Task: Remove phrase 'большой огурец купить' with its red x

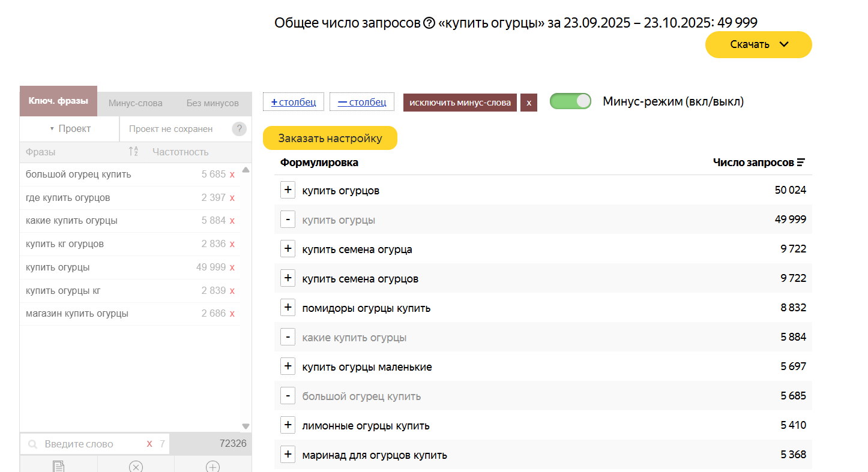Action: click(232, 175)
